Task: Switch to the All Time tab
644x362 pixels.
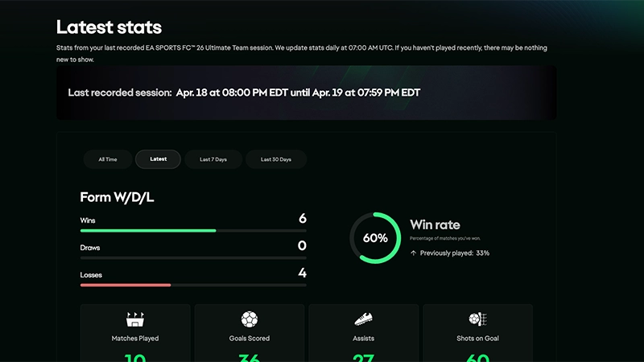Action: pyautogui.click(x=108, y=159)
